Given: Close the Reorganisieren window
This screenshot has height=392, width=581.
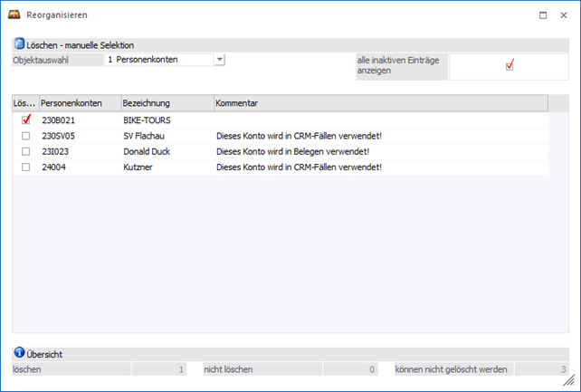Looking at the screenshot, I should pos(565,15).
